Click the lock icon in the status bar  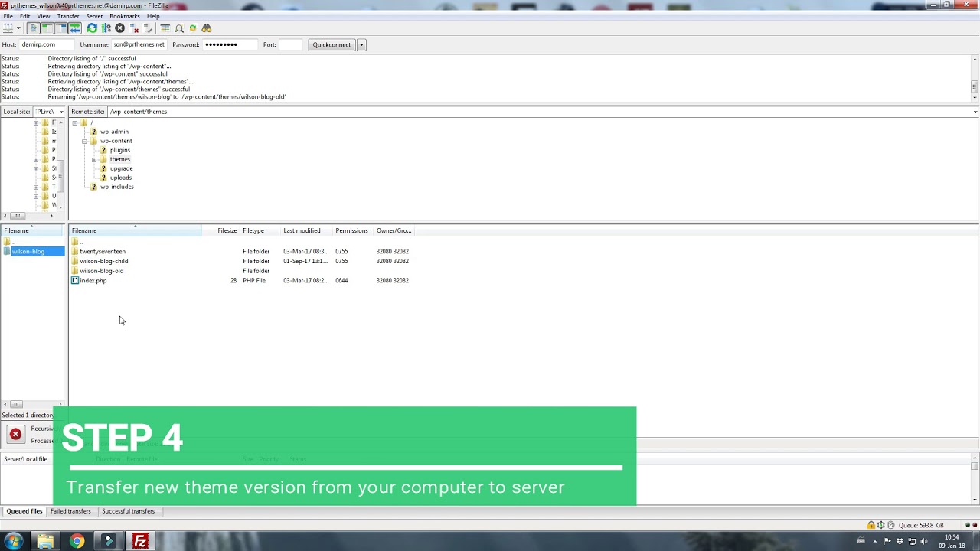[871, 525]
